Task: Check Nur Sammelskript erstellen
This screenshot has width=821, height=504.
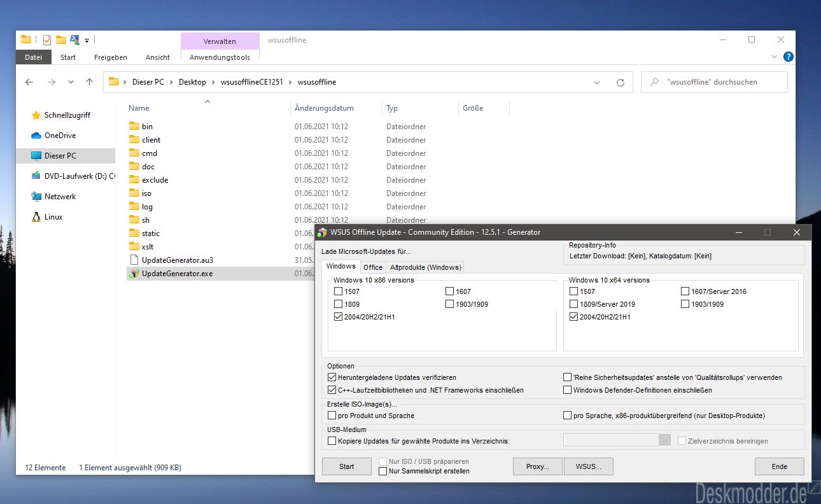Action: coord(382,472)
